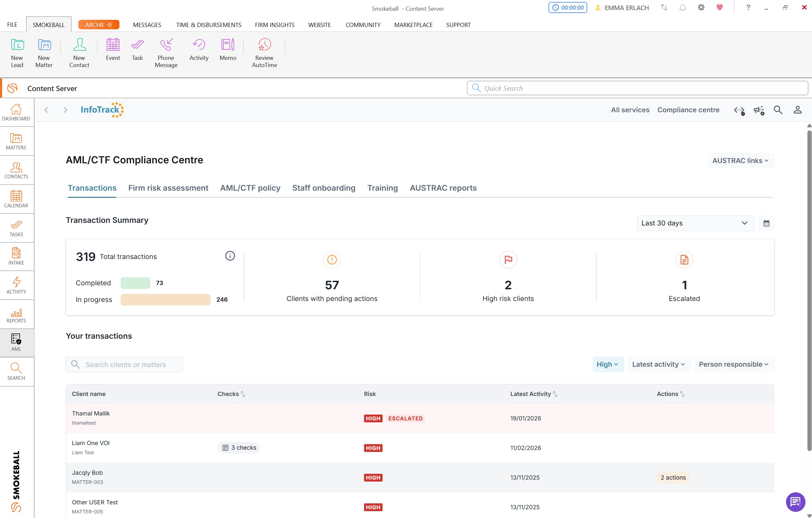
Task: Open the Time & Disbursements menu
Action: [209, 25]
